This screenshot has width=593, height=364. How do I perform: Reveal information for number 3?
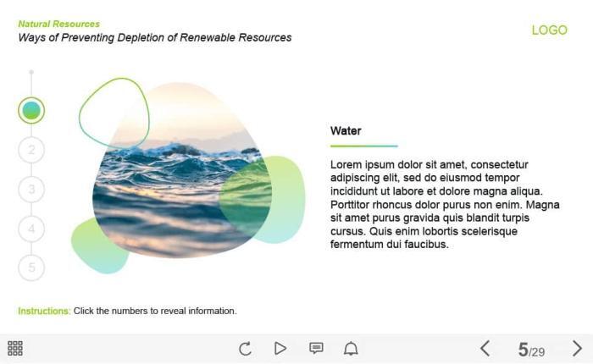31,190
